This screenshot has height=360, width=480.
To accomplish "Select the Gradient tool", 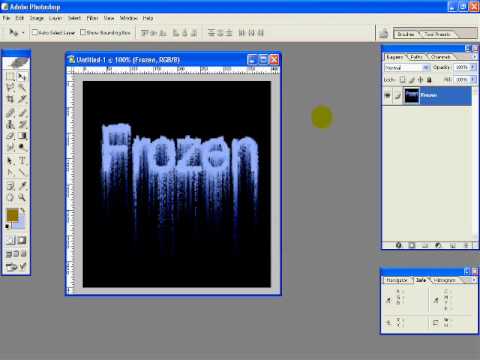I will (x=22, y=136).
